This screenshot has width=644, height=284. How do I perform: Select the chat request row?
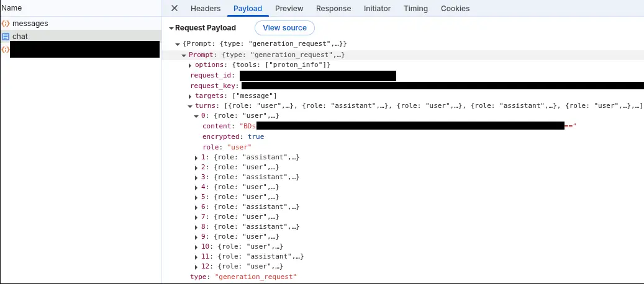(x=81, y=37)
